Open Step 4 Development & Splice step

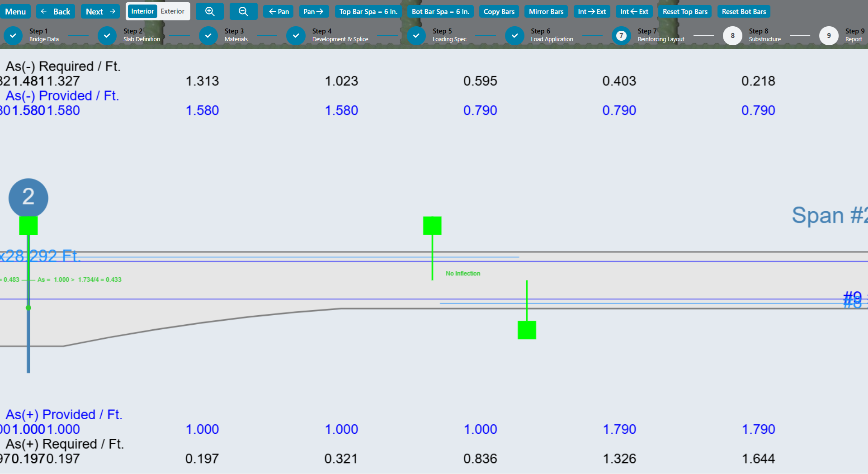pyautogui.click(x=296, y=36)
